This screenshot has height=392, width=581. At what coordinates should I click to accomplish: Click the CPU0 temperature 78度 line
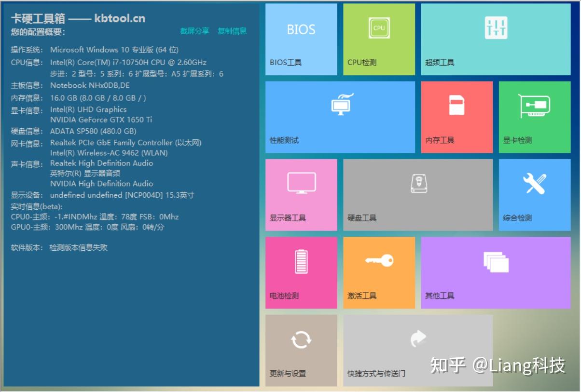95,217
